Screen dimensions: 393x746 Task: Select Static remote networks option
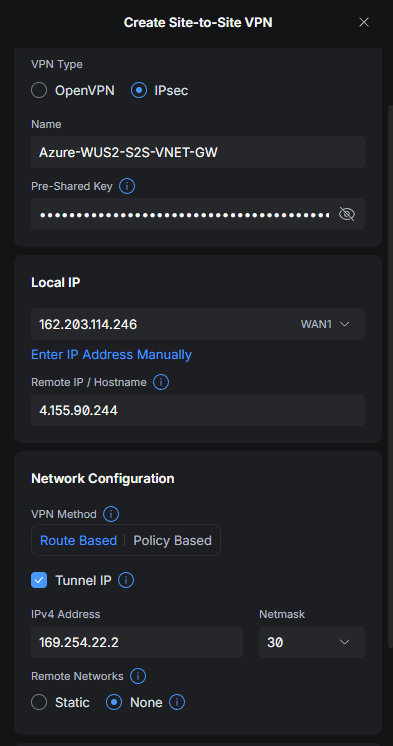click(39, 702)
